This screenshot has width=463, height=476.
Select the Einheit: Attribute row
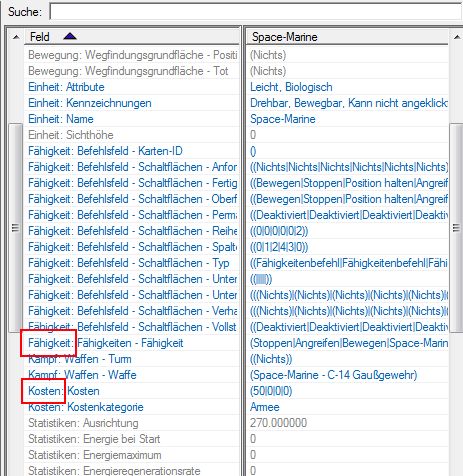132,87
